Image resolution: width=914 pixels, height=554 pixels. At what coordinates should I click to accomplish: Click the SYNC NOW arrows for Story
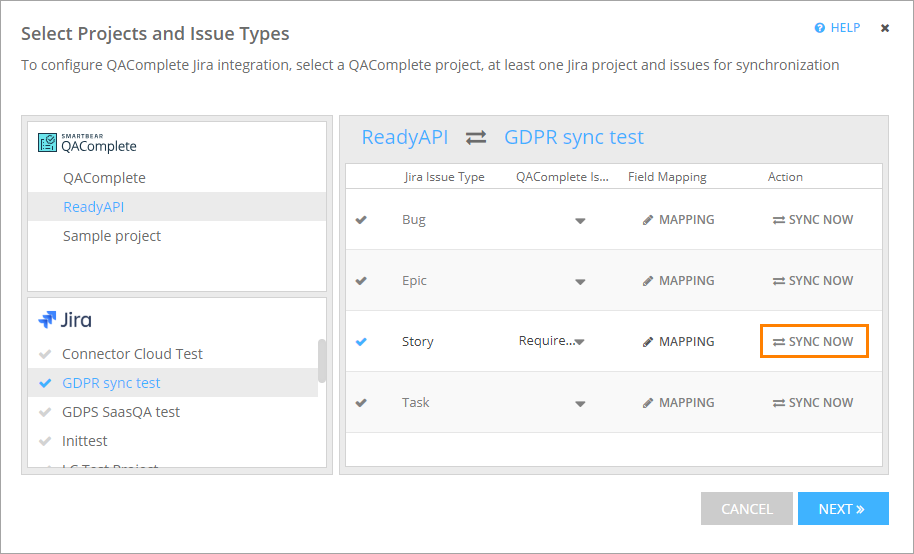point(778,342)
